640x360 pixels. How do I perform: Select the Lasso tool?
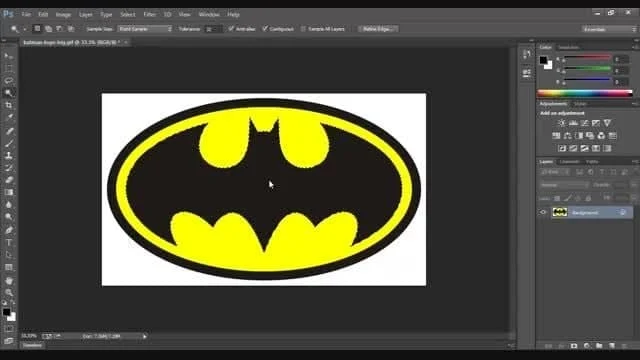click(9, 80)
